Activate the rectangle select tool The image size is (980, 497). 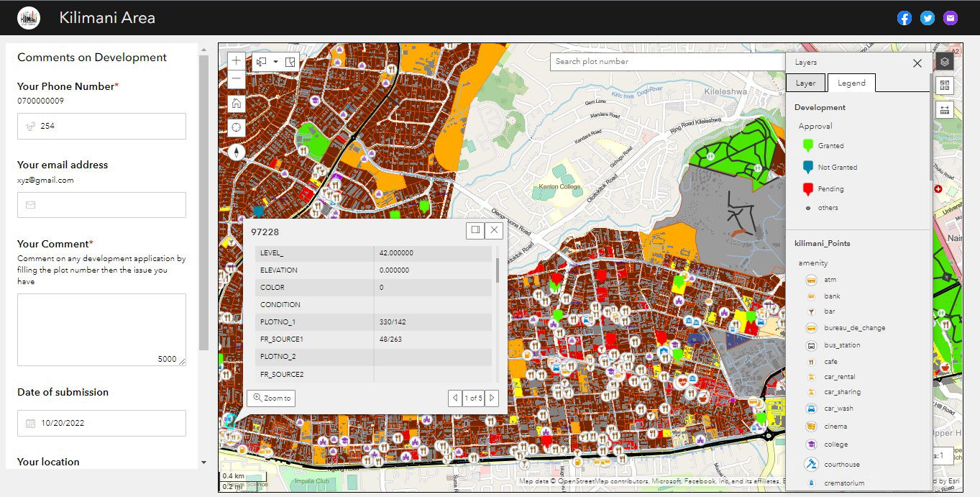tap(262, 62)
